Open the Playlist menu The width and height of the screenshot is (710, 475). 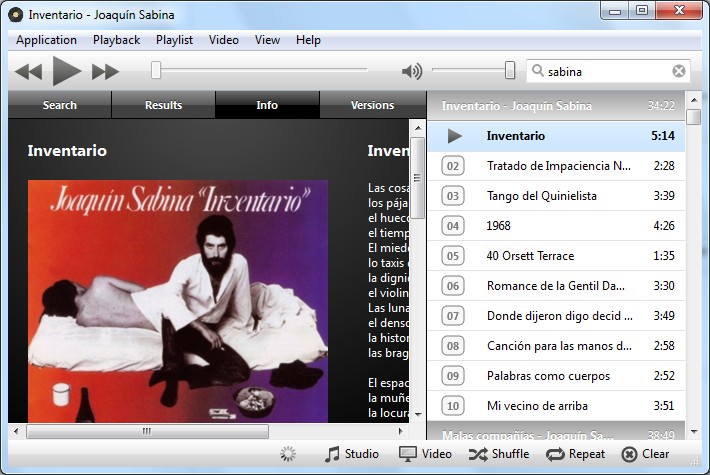pos(174,40)
